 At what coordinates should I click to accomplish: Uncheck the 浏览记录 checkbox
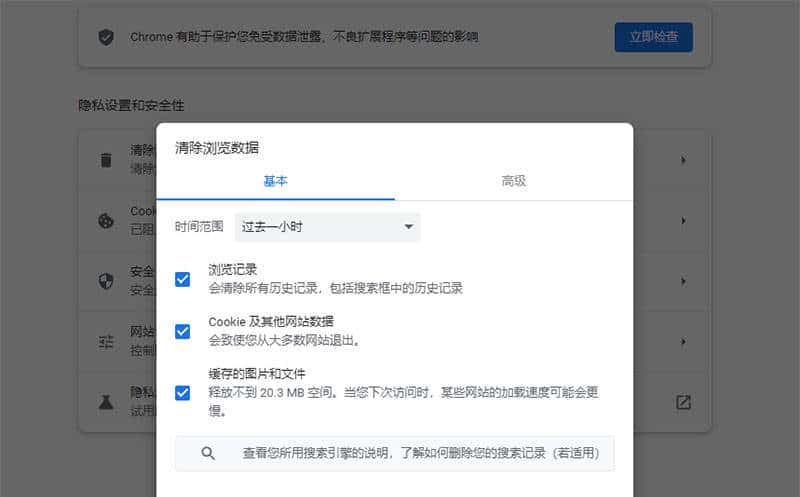[182, 279]
